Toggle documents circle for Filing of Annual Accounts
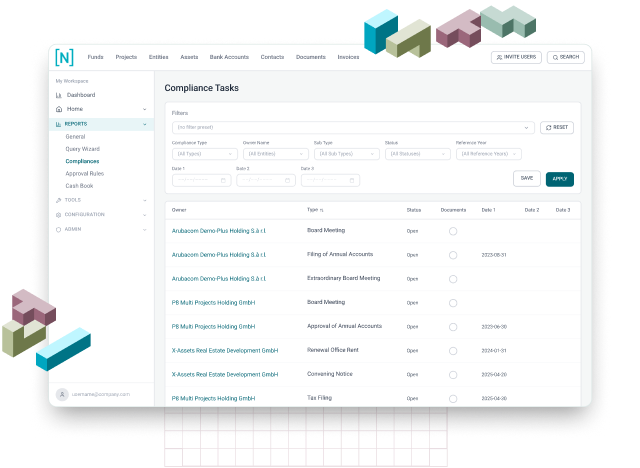The height and width of the screenshot is (468, 640). click(453, 255)
